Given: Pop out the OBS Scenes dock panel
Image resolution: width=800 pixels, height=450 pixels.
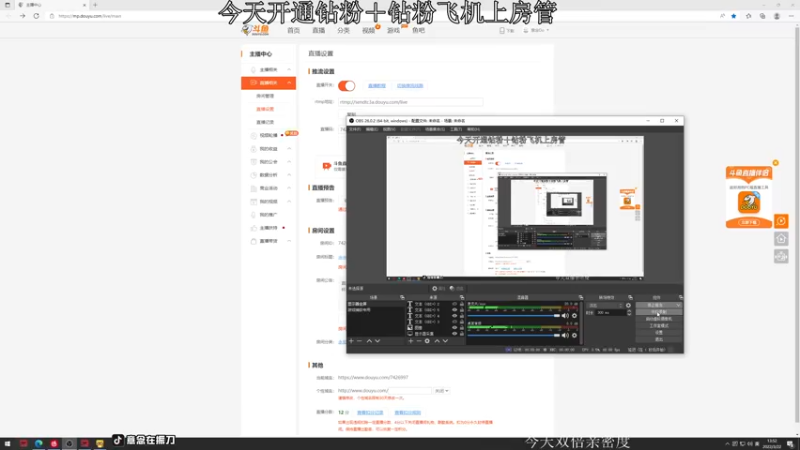Looking at the screenshot, I should (402, 297).
